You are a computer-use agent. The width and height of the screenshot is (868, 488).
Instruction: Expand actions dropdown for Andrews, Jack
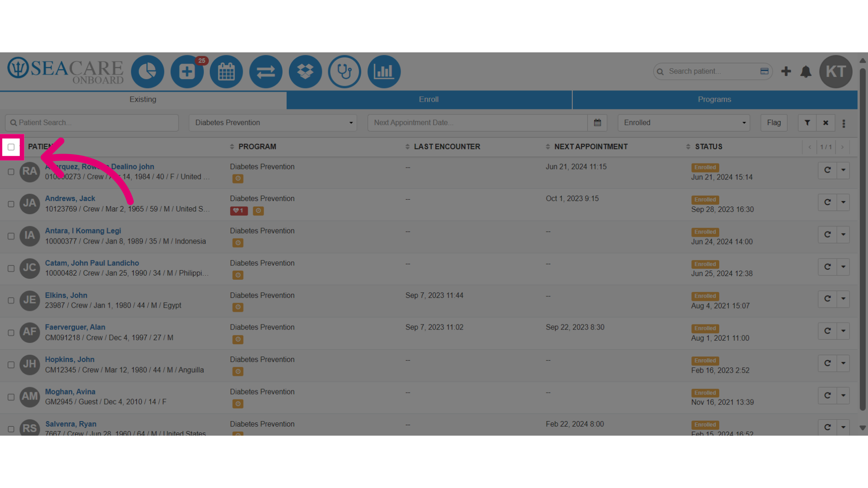click(844, 202)
